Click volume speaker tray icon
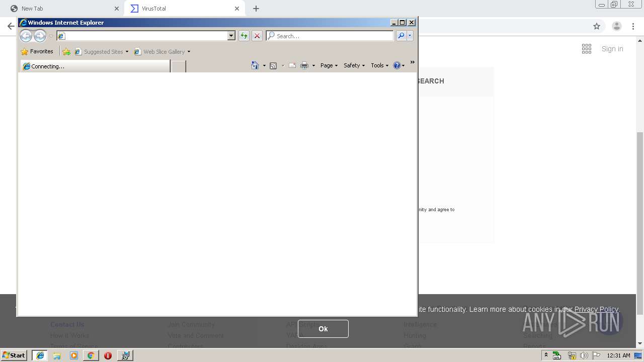The image size is (644, 362). click(584, 355)
